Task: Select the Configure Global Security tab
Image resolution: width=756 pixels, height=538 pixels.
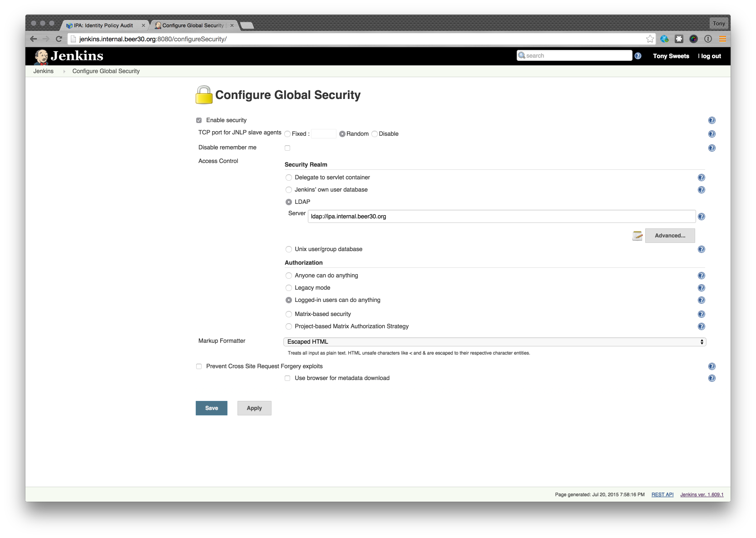Action: click(x=193, y=25)
